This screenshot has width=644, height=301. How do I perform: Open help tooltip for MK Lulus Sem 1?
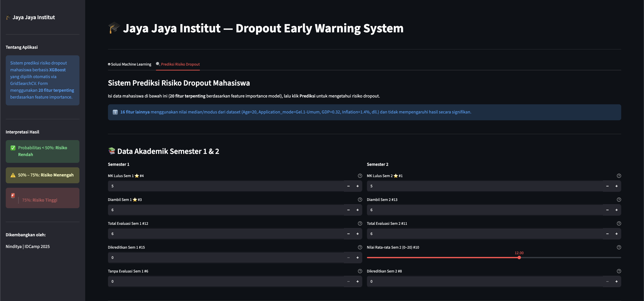coord(360,176)
